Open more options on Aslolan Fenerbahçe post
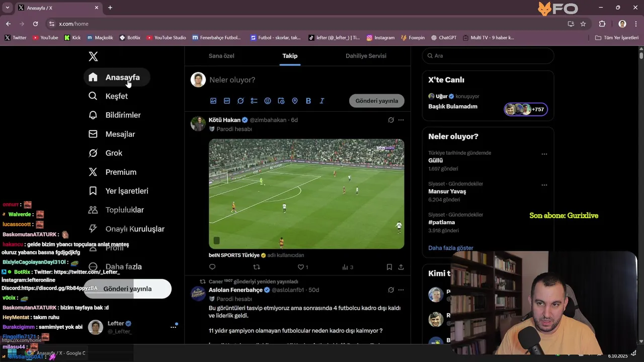This screenshot has height=362, width=644. (401, 290)
